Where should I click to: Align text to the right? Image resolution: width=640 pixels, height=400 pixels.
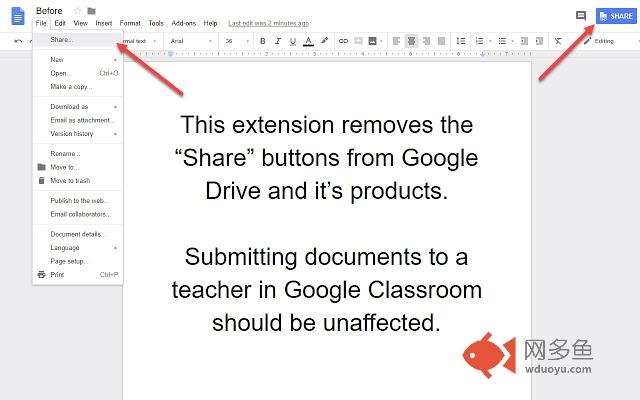tap(426, 41)
